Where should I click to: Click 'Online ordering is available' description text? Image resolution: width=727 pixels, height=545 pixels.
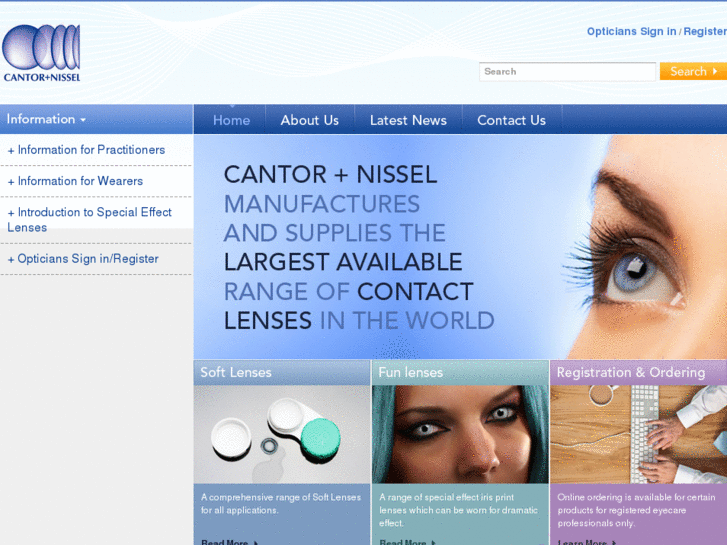[x=636, y=510]
